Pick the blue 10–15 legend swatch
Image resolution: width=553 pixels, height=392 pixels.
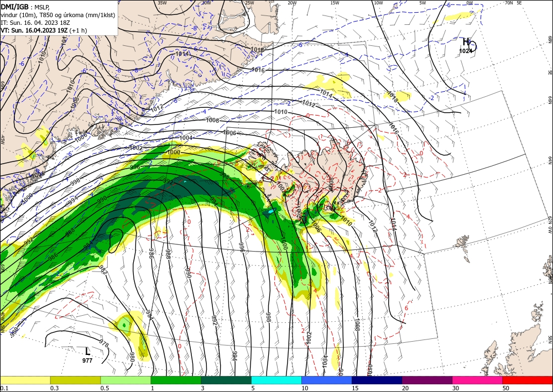click(x=327, y=380)
